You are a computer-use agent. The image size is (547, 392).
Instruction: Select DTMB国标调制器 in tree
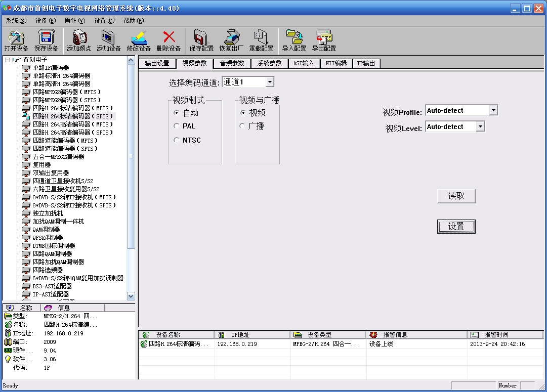point(54,246)
